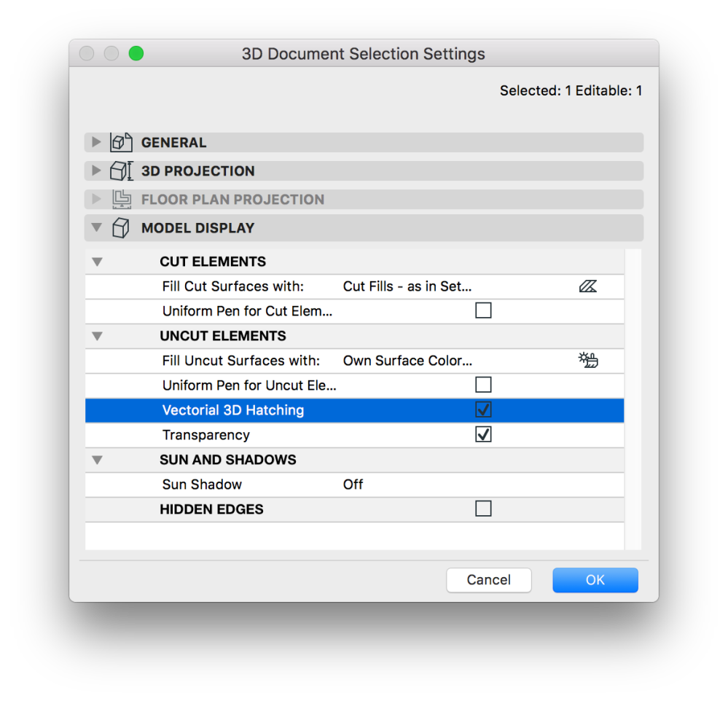The height and width of the screenshot is (701, 728).
Task: Click the 3D Projection panel icon
Action: [x=120, y=171]
